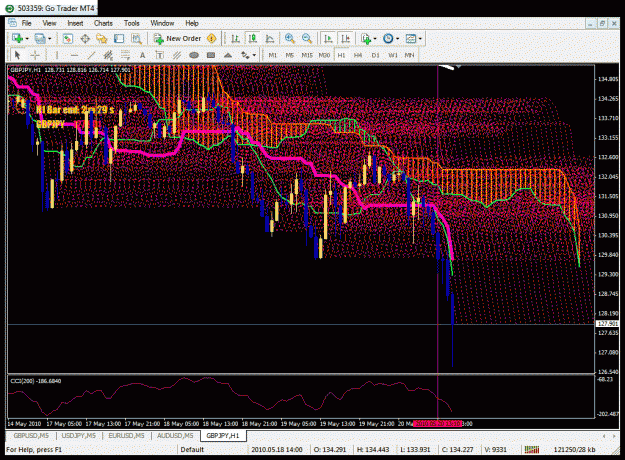625x460 pixels.
Task: Open the Help menu
Action: pyautogui.click(x=192, y=23)
